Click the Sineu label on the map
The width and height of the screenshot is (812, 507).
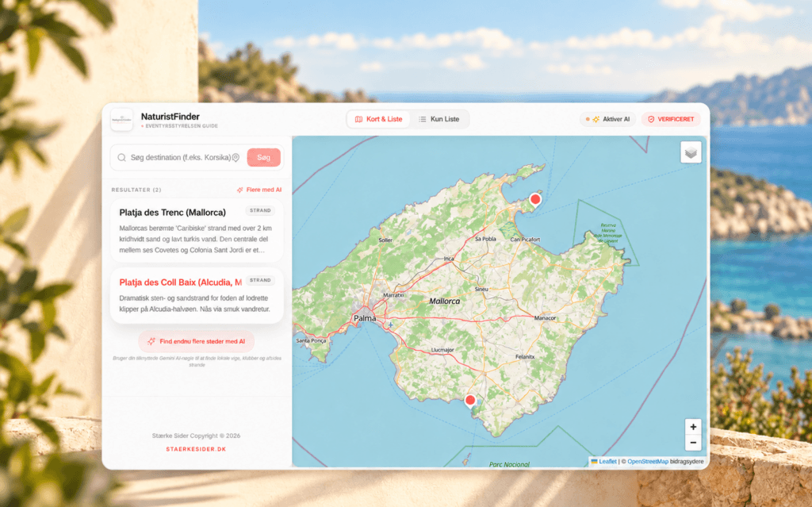click(x=481, y=290)
